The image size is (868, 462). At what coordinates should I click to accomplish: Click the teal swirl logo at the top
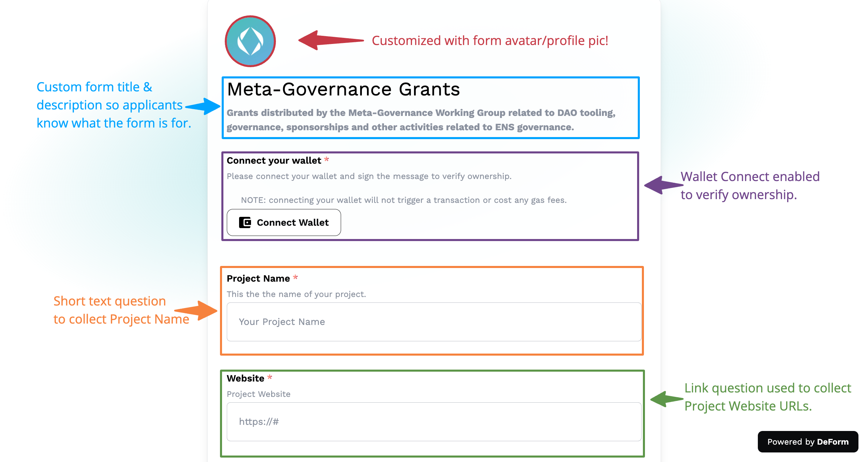(x=250, y=41)
